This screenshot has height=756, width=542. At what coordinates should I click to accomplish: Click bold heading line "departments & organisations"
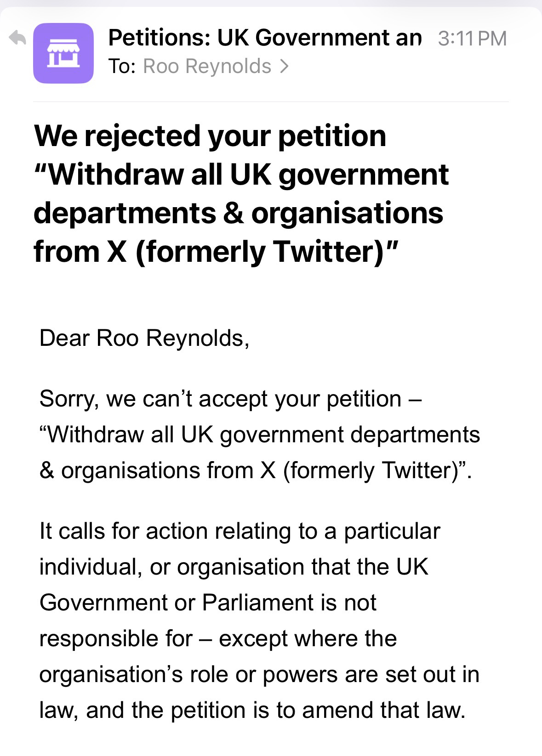pyautogui.click(x=238, y=213)
